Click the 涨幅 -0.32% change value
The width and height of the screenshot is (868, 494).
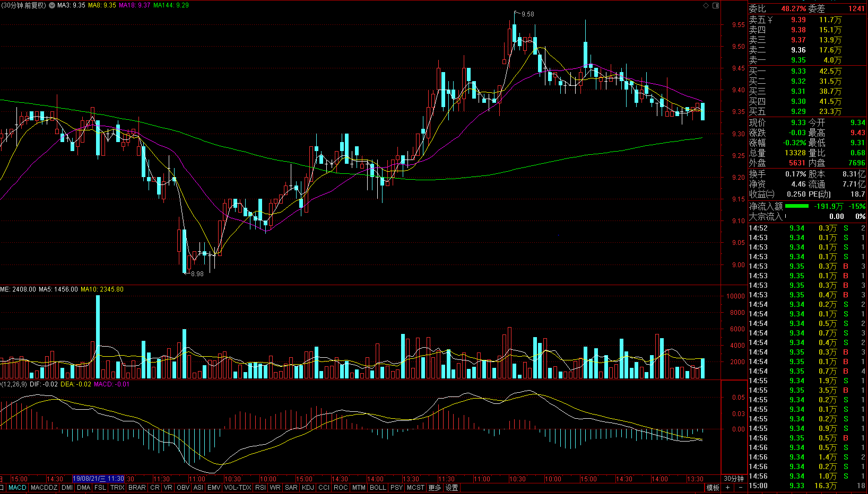(x=794, y=143)
